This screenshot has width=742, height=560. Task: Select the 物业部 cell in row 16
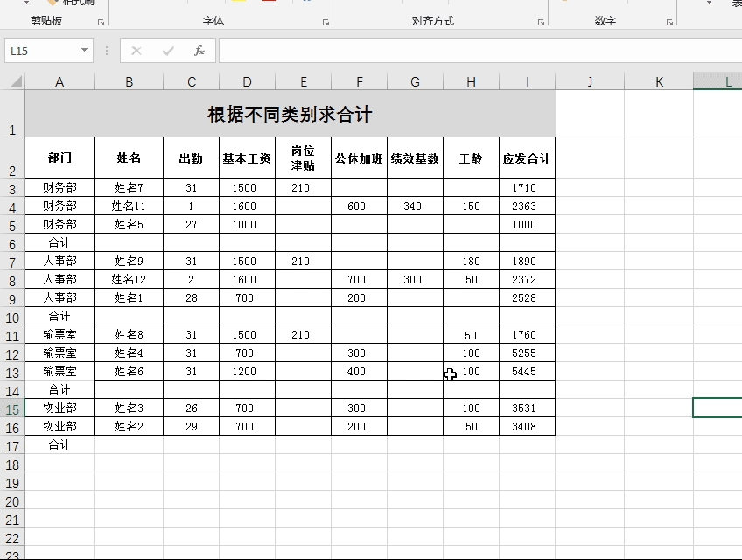pyautogui.click(x=59, y=426)
